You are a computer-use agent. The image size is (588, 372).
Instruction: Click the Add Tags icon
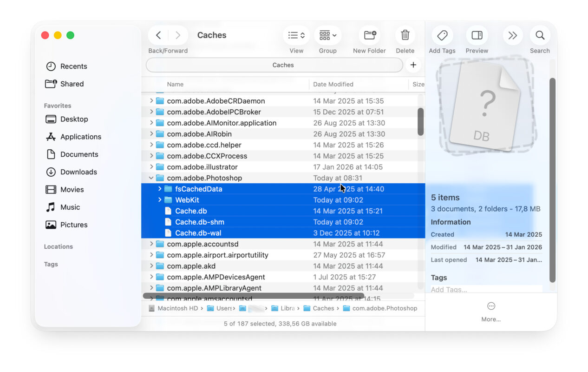point(442,35)
